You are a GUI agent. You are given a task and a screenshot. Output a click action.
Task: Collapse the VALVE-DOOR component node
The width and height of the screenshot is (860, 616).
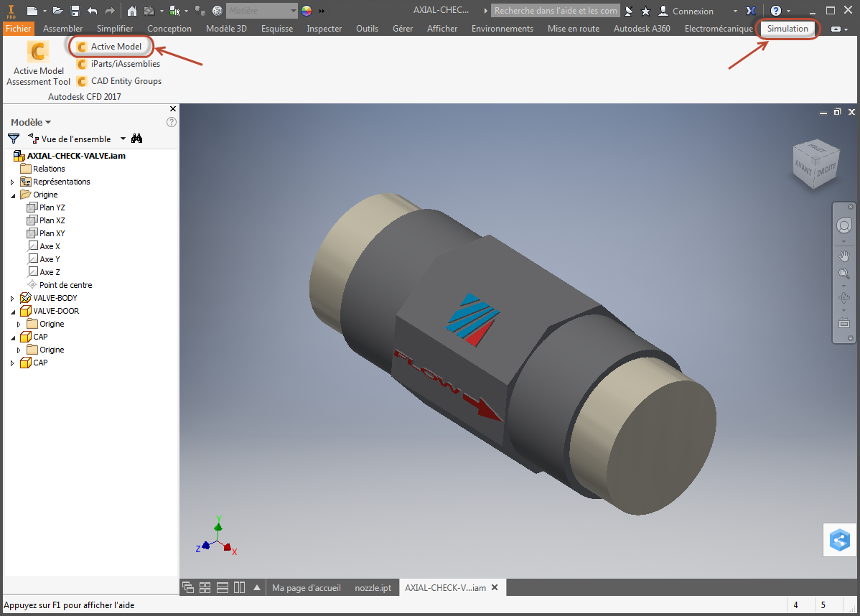point(13,312)
